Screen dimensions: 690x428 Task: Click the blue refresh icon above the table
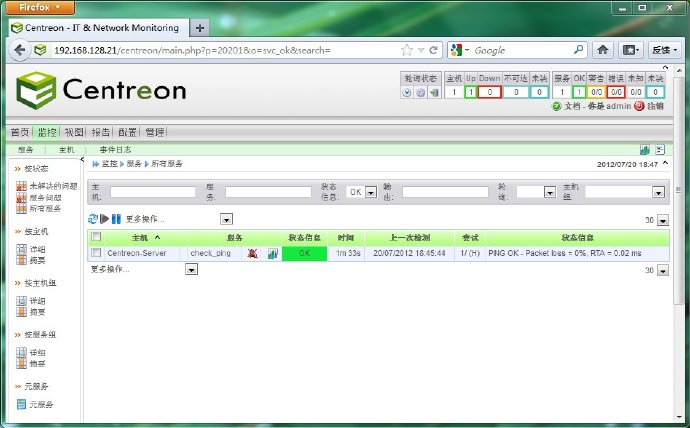tap(93, 219)
